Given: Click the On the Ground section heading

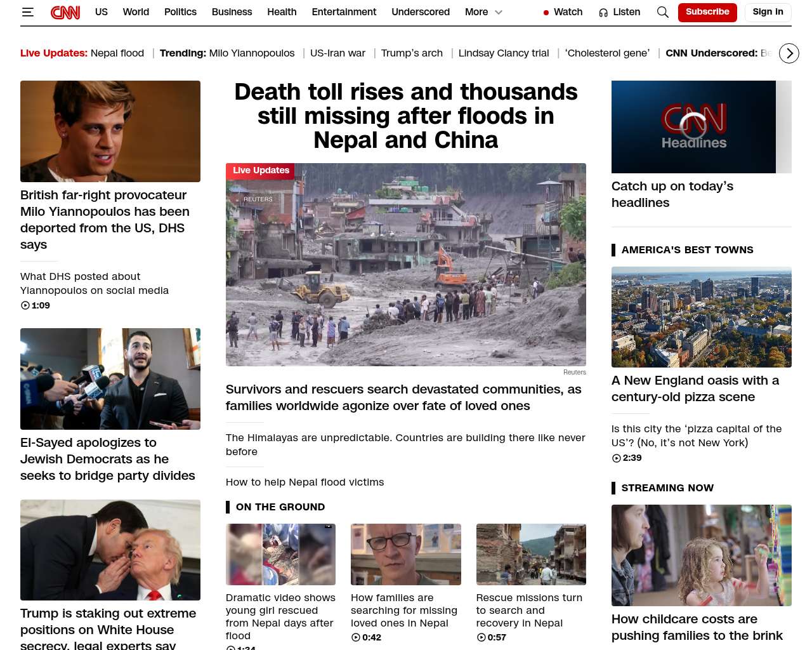Looking at the screenshot, I should [x=280, y=507].
